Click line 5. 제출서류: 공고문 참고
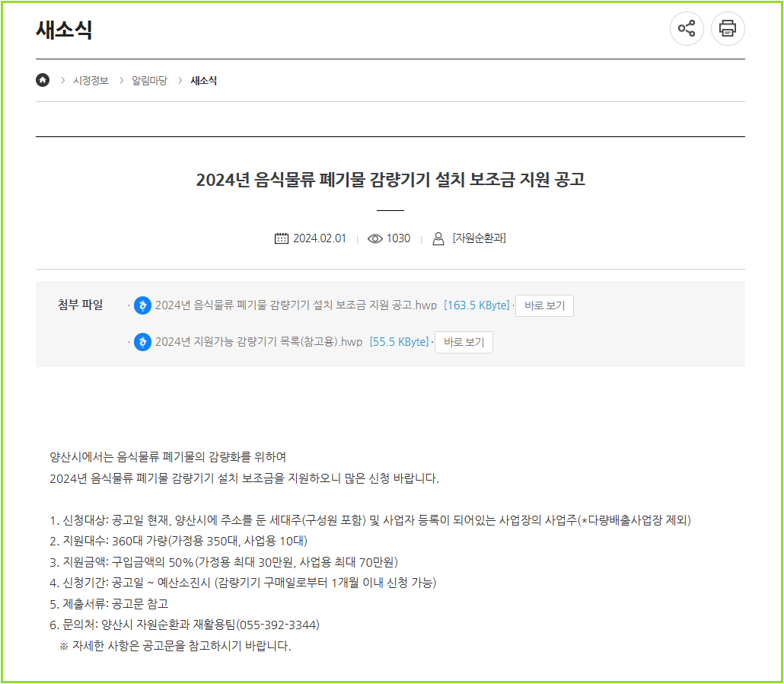Viewport: 784px width, 684px height. click(x=109, y=604)
